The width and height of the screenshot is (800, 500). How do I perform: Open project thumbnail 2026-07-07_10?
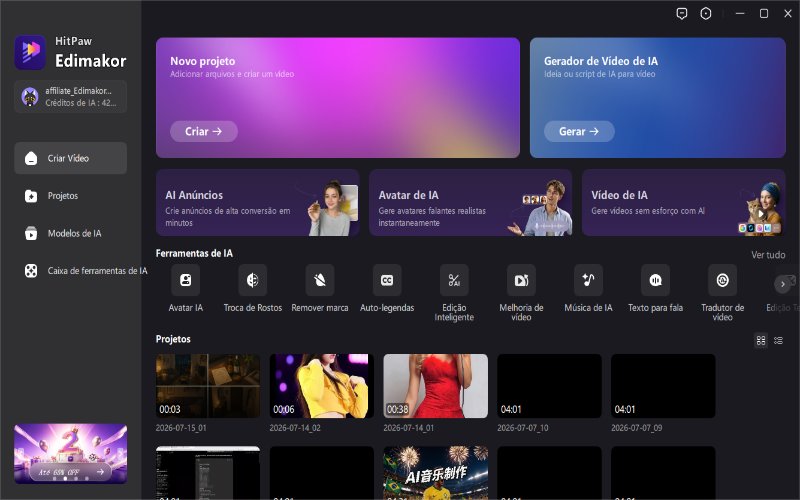(549, 386)
